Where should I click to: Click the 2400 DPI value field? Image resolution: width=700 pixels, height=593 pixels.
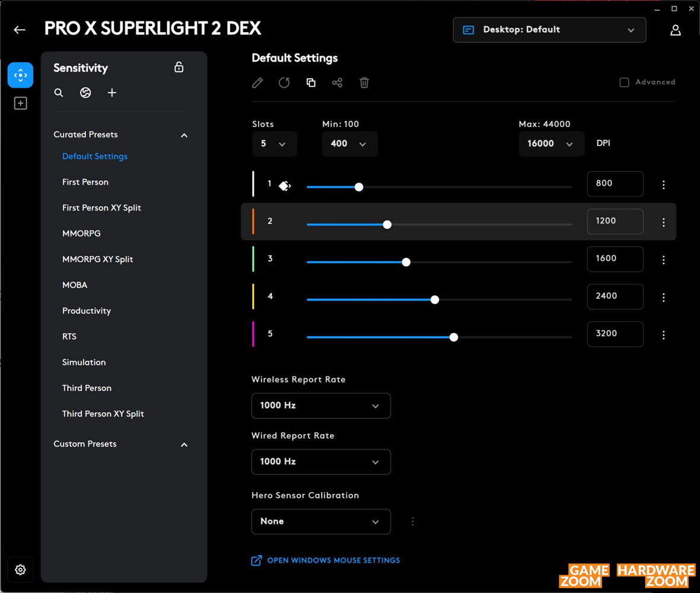point(615,296)
